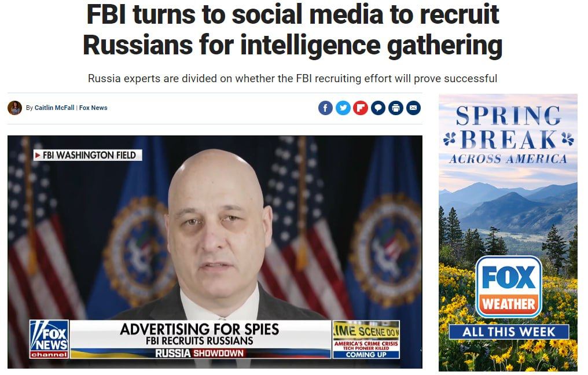This screenshot has width=588, height=375.
Task: Click FBI Washington Field caption
Action: (88, 155)
